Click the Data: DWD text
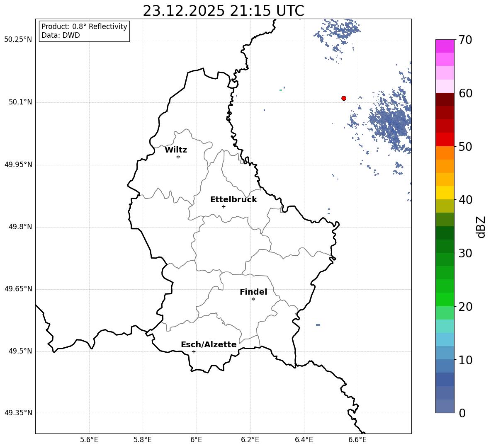491x448 pixels. coord(61,35)
